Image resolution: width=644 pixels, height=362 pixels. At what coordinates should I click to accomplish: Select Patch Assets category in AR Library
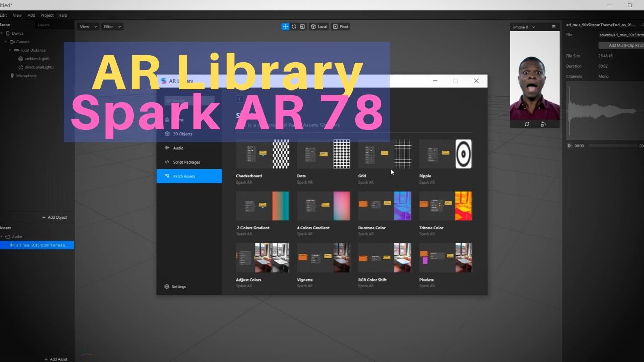189,176
